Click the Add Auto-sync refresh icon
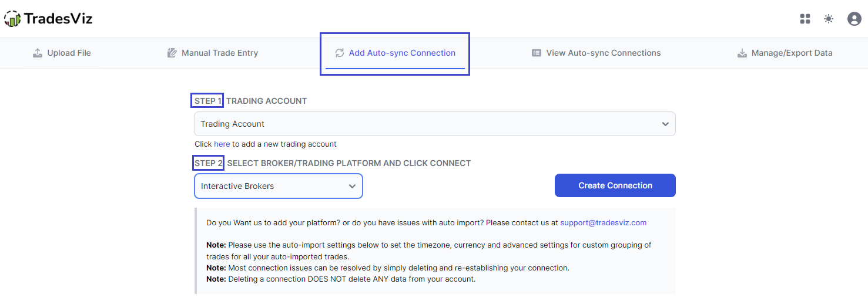 tap(340, 53)
